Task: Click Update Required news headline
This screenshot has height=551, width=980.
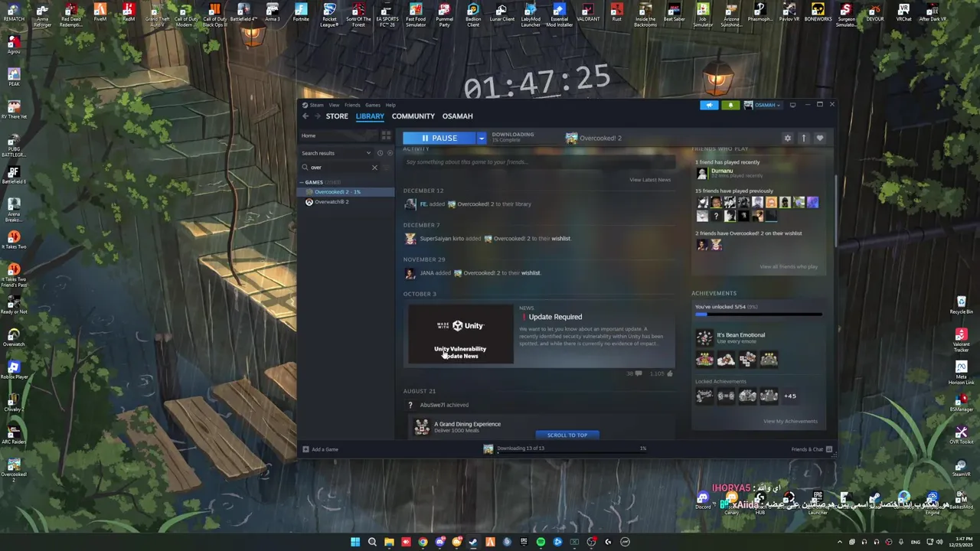Action: (555, 317)
